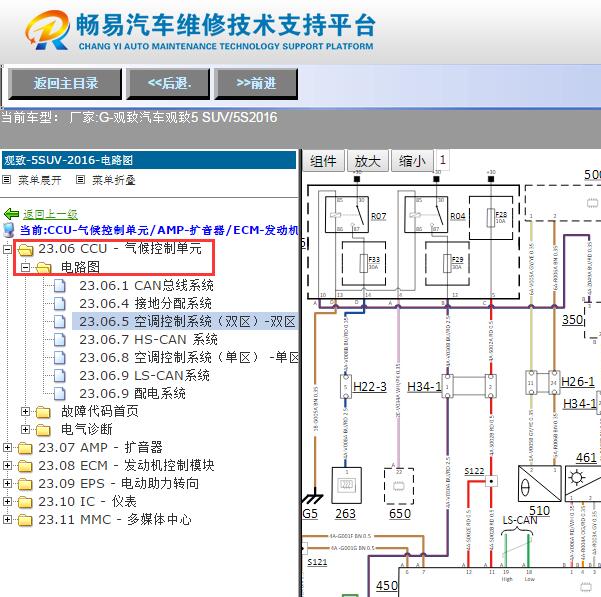Click 23.07 AMP - 扩音器 label
This screenshot has height=597, width=601.
(100, 447)
